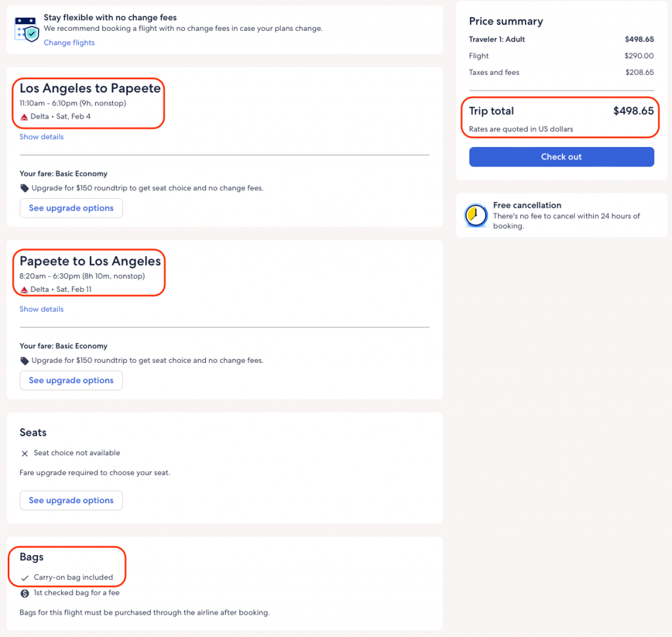Image resolution: width=672 pixels, height=637 pixels.
Task: Click the X icon beside Seat choice not available
Action: coord(25,453)
